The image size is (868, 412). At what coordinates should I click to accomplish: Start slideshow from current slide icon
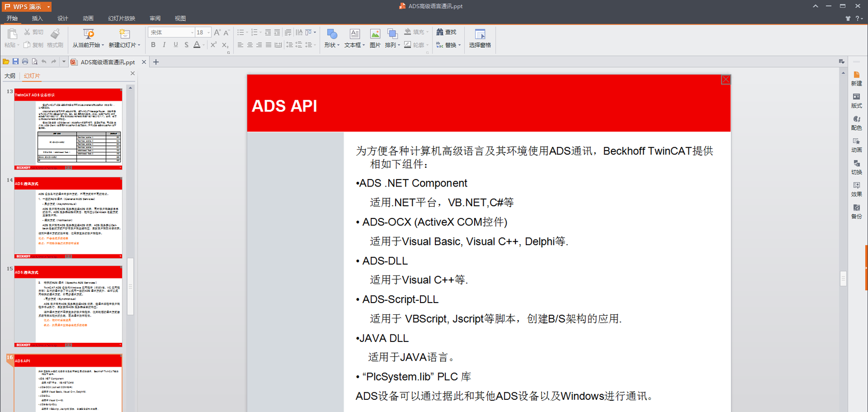pos(88,34)
